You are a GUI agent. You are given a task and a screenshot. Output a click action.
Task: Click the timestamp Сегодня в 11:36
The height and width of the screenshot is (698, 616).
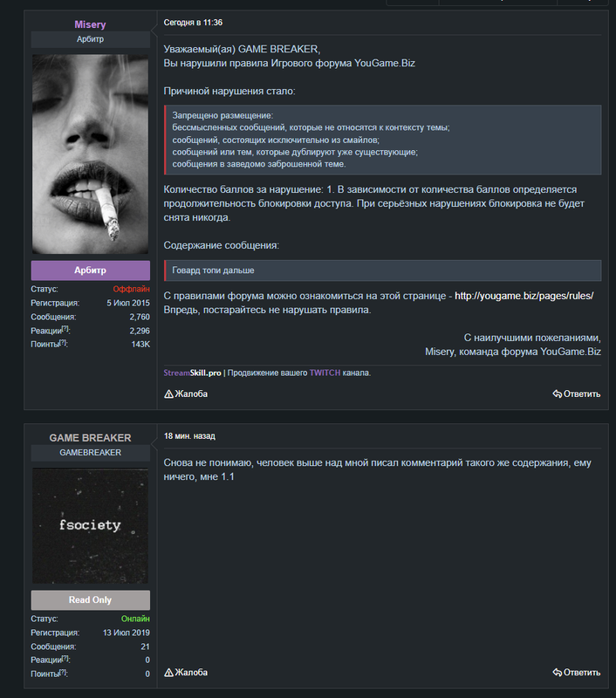[193, 23]
